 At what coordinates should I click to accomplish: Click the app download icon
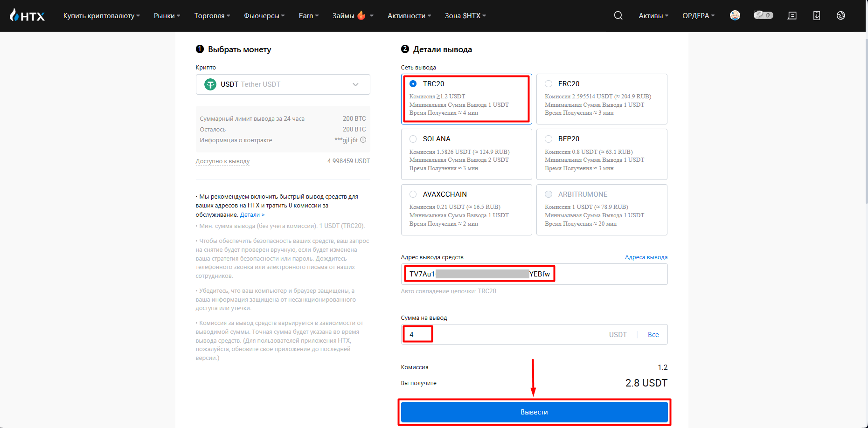pyautogui.click(x=817, y=15)
